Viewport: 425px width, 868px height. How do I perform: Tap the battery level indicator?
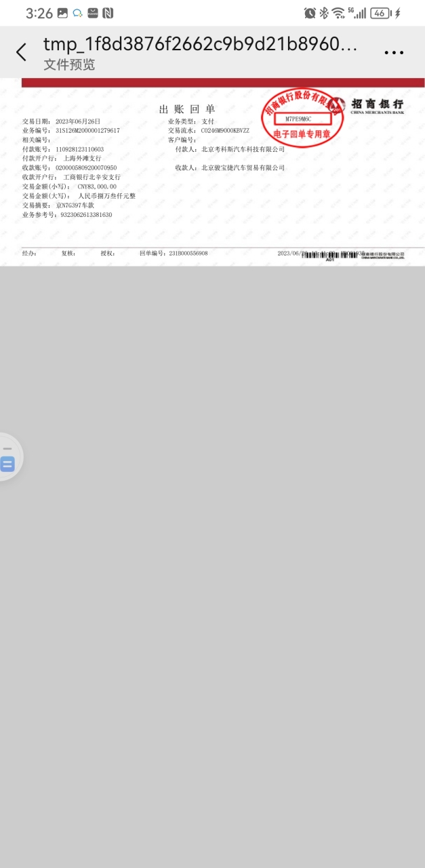tap(380, 13)
